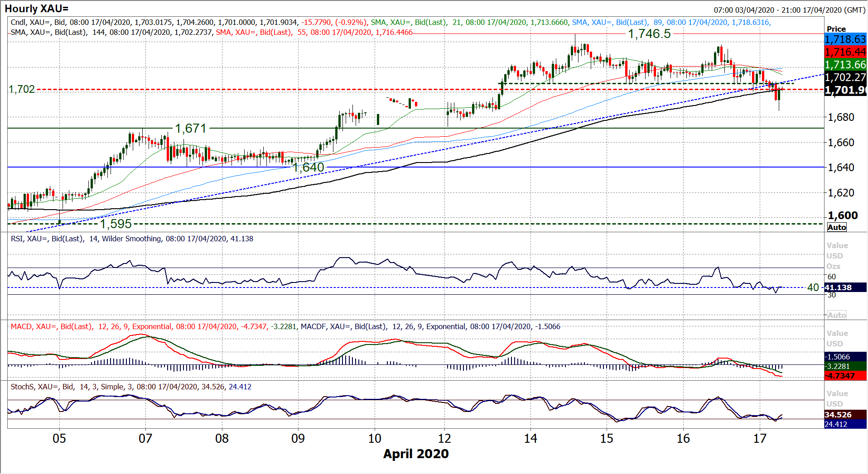This screenshot has height=474, width=868.
Task: Click the green 1,713.66 price tag
Action: coord(845,65)
